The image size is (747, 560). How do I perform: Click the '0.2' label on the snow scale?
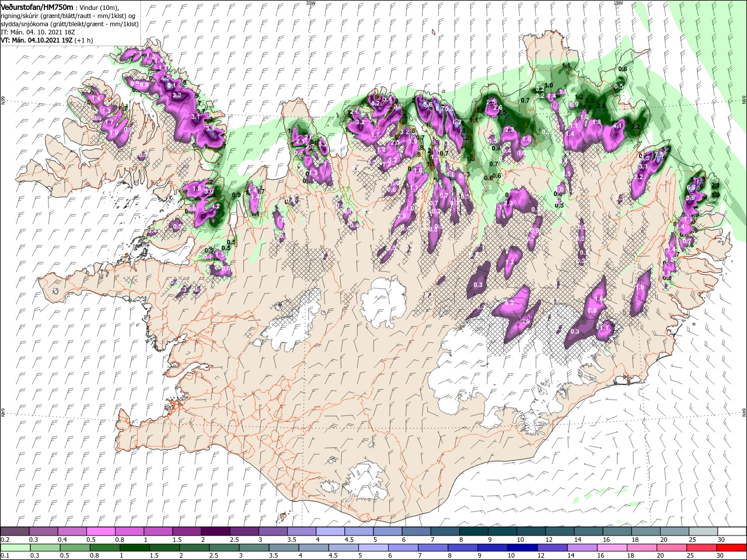(5, 540)
